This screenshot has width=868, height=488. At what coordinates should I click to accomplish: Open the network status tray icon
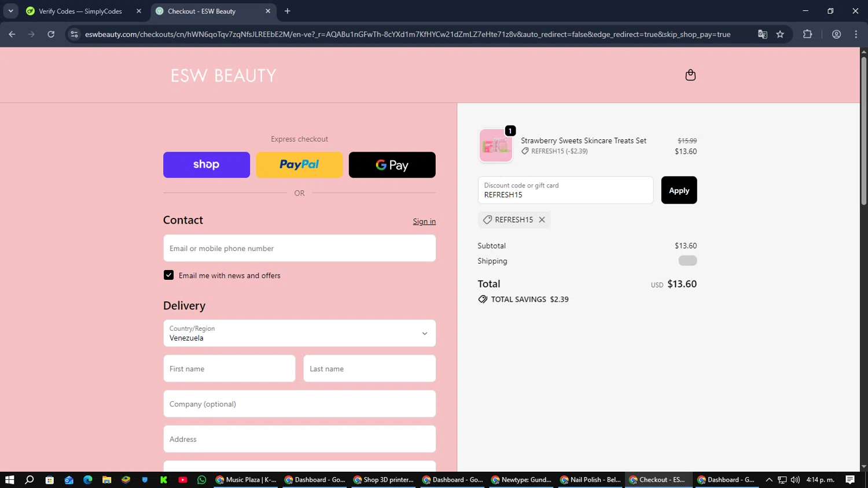(782, 480)
